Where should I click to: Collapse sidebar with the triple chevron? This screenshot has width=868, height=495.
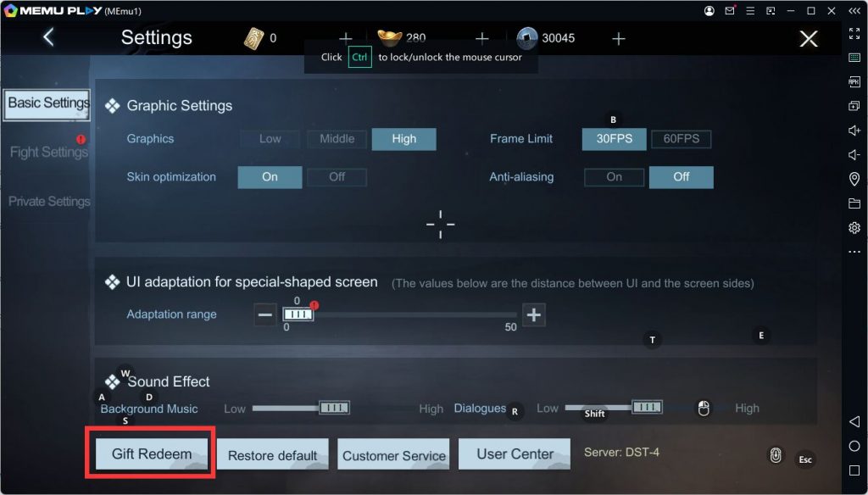854,11
